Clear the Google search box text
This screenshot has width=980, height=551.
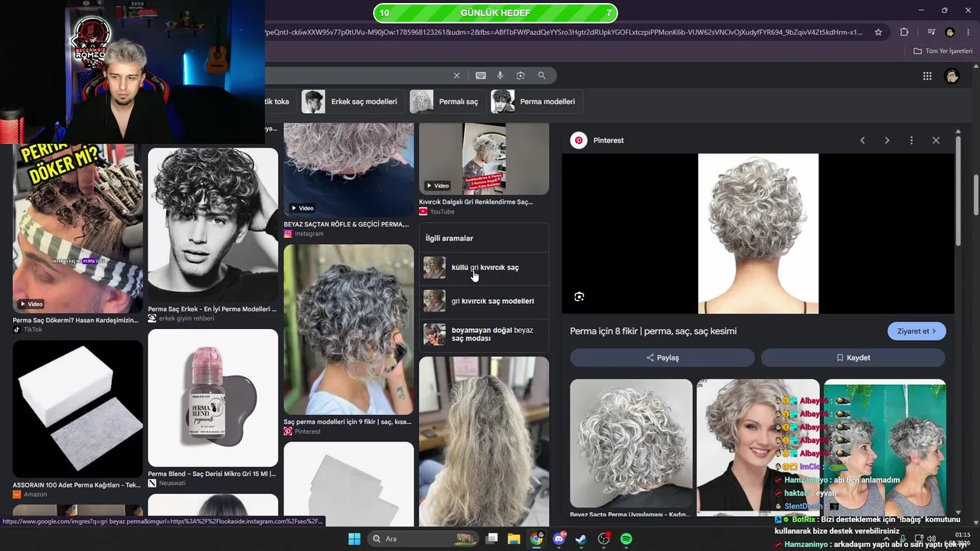pos(457,76)
